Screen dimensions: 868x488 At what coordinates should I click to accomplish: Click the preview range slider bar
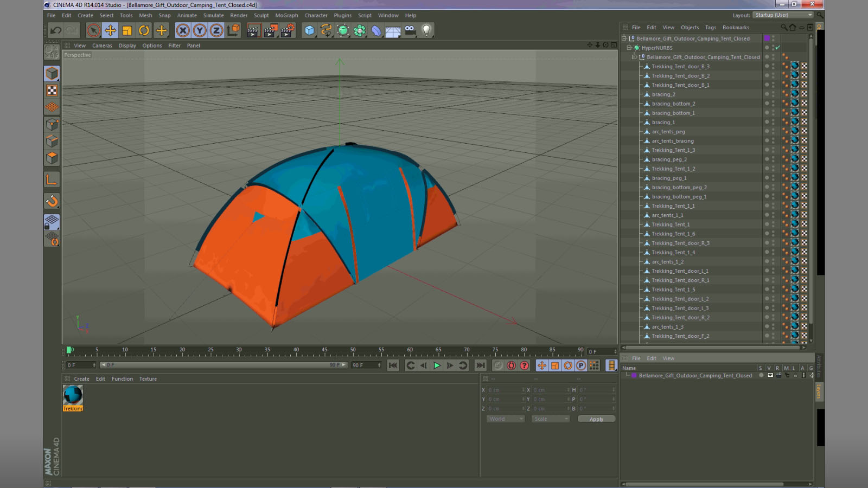pos(224,365)
